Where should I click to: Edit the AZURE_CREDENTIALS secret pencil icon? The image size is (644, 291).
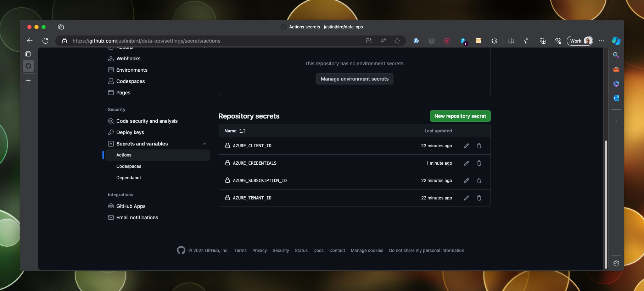point(466,163)
